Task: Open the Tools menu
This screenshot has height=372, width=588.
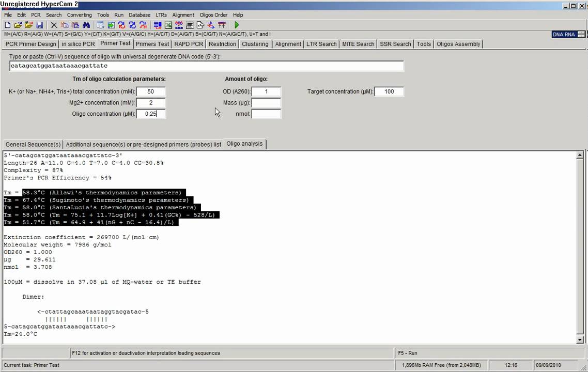Action: pyautogui.click(x=103, y=15)
